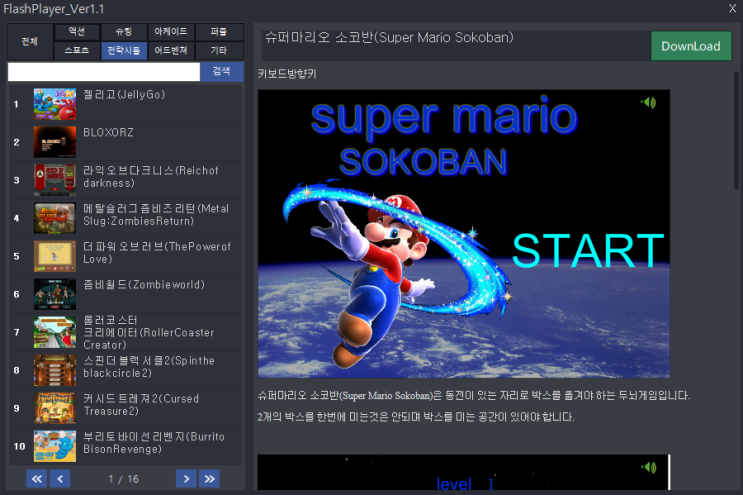This screenshot has height=495, width=743.
Task: Go to the first page of games
Action: [x=36, y=479]
